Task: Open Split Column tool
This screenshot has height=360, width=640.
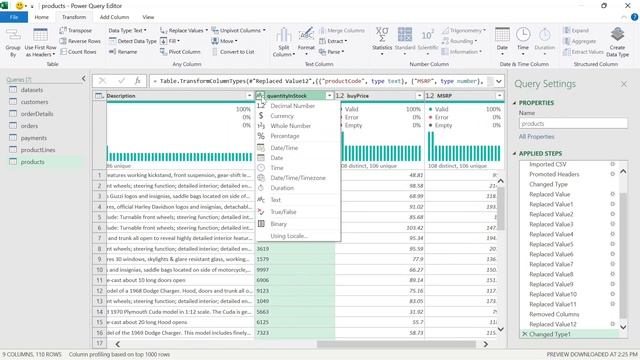Action: (x=284, y=43)
